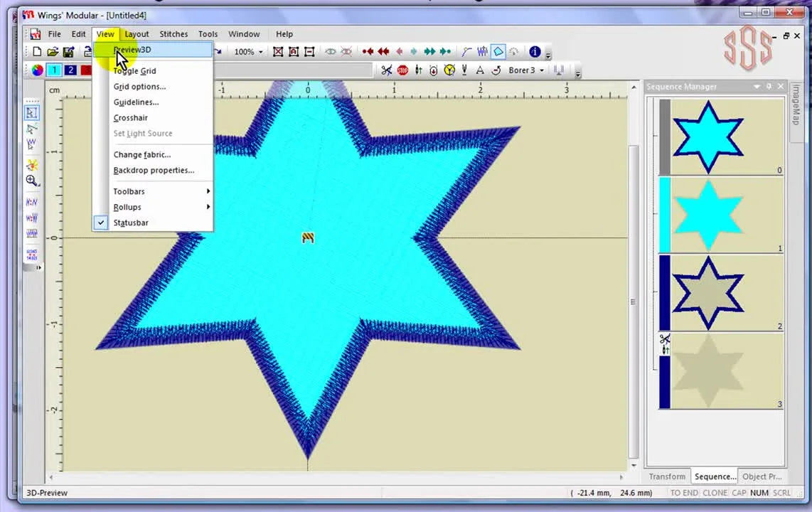Toggle the hide objects crossed eye icon
The width and height of the screenshot is (812, 512).
pyautogui.click(x=346, y=52)
